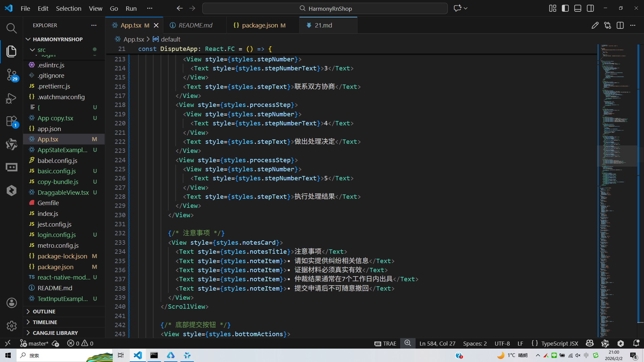Open notifications bell in status bar
644x362 pixels.
pyautogui.click(x=636, y=343)
